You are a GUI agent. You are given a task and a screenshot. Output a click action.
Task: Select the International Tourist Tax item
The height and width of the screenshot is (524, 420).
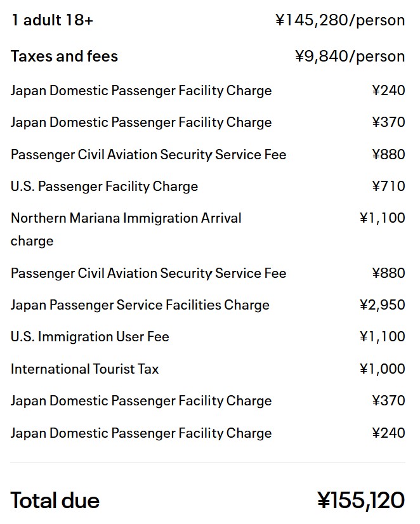84,369
